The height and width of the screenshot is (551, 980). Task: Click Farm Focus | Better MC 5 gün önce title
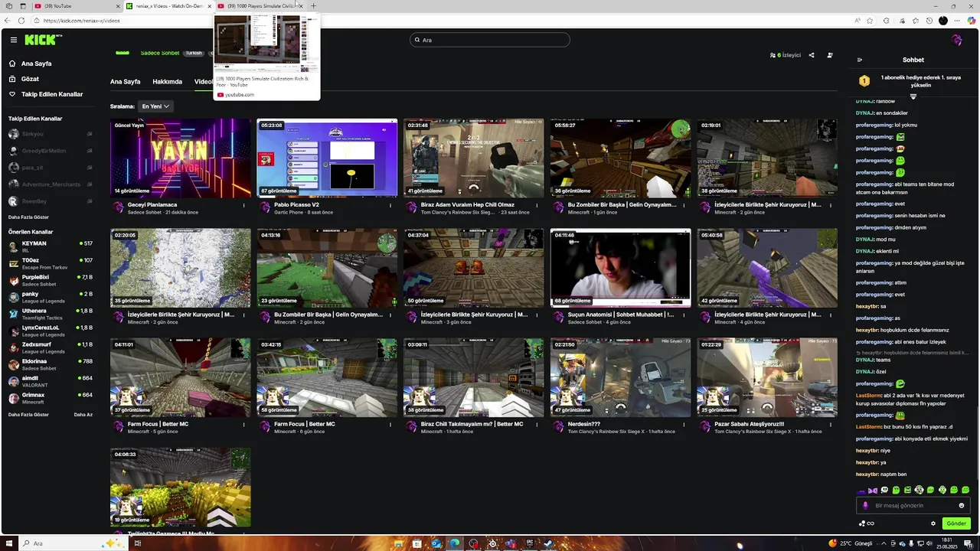pyautogui.click(x=158, y=424)
